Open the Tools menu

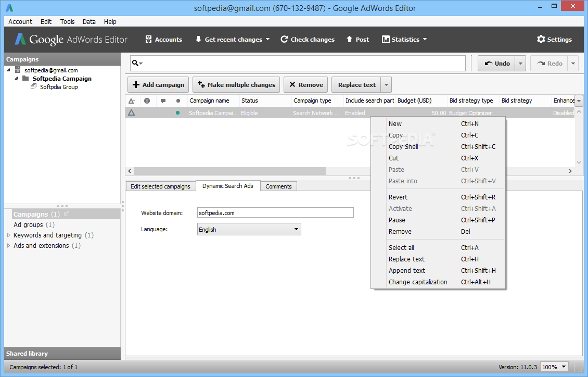(x=68, y=22)
